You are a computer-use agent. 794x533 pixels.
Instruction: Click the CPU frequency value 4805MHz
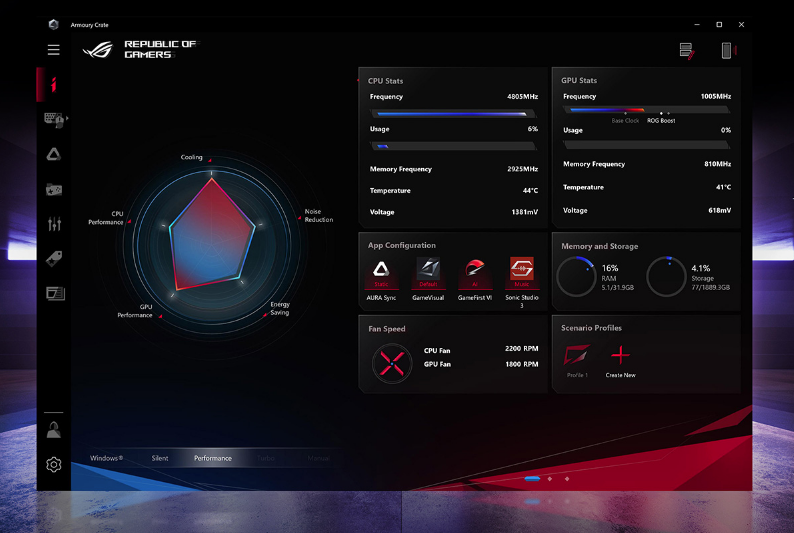tap(523, 97)
